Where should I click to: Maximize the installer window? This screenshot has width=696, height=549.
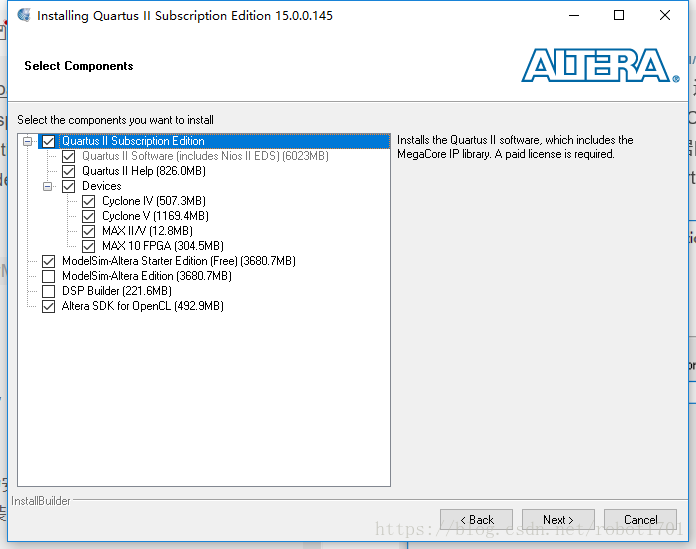(619, 16)
